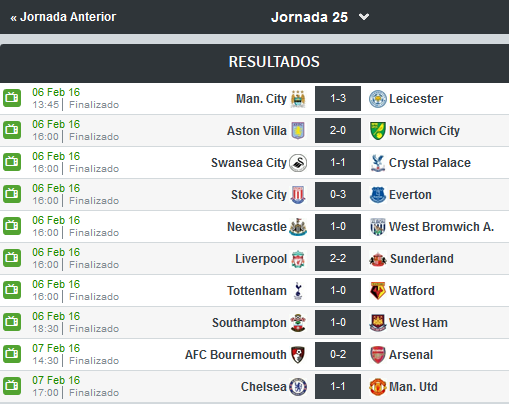Open the Jornada 25 matchday selector
Viewport: 509px width, 404px height.
(x=309, y=17)
